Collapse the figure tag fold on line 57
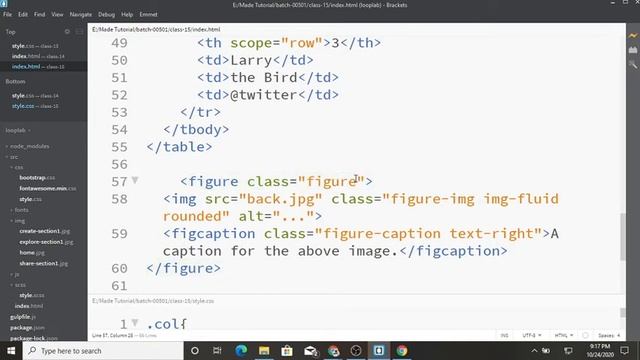Screen dimensions: 640x360 coord(135,180)
